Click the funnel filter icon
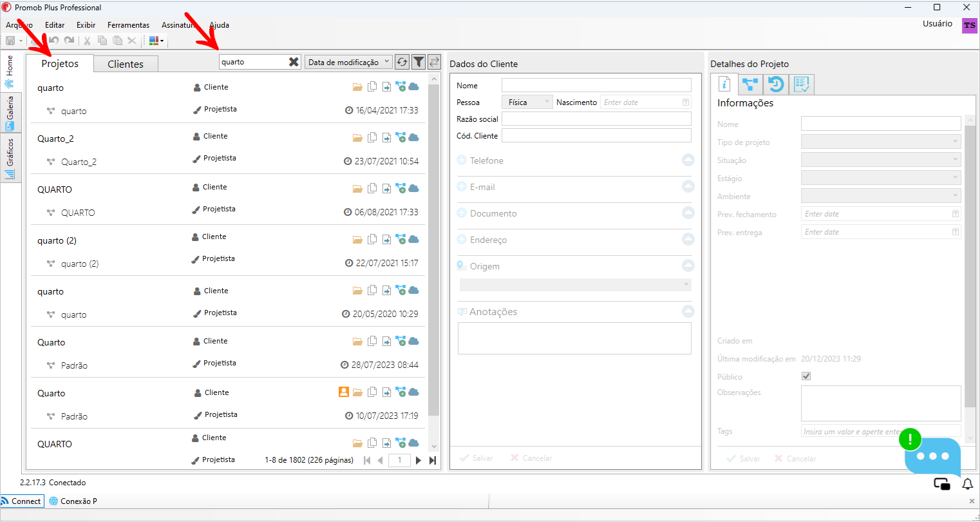The image size is (980, 522). pyautogui.click(x=419, y=62)
